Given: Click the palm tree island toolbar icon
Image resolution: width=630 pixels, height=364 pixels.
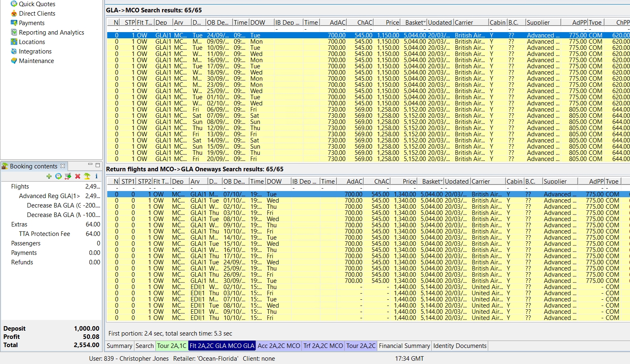Looking at the screenshot, I should (87, 176).
